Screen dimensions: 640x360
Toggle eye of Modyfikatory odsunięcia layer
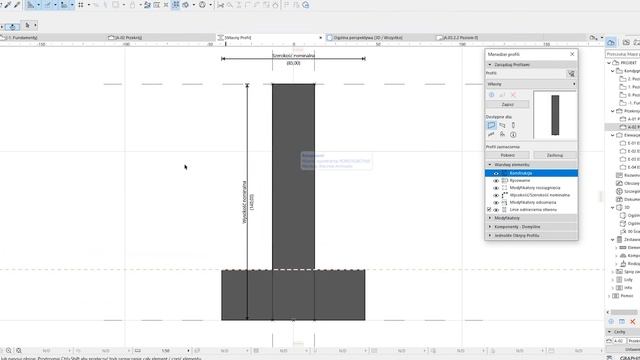496,203
